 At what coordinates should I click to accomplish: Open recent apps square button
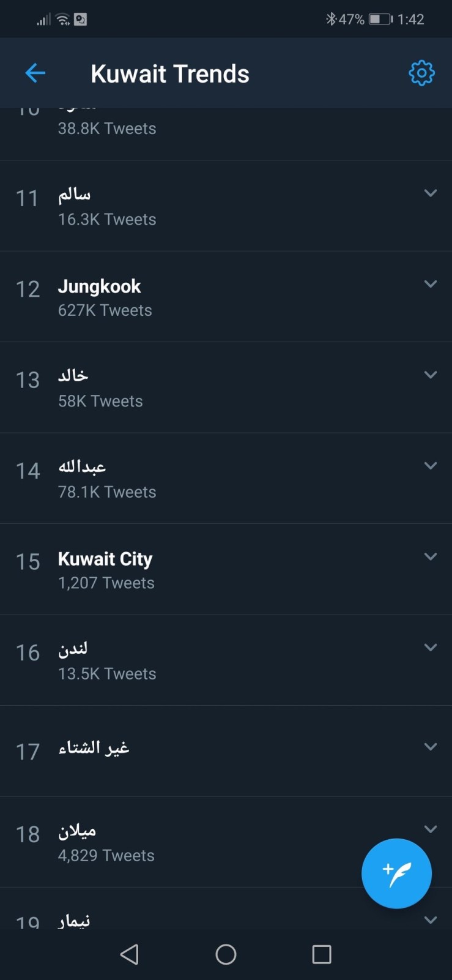point(321,954)
